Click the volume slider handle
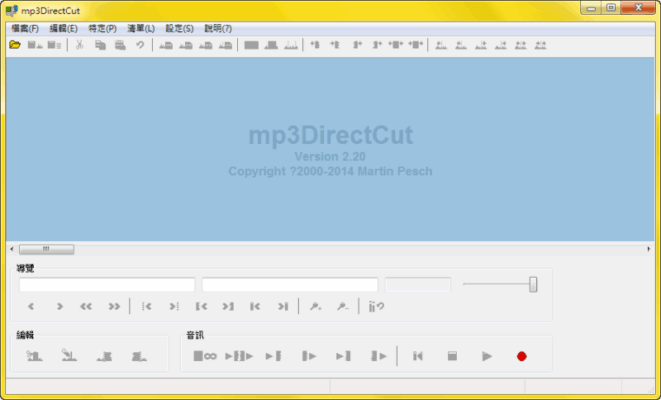This screenshot has width=661, height=400. [x=533, y=285]
